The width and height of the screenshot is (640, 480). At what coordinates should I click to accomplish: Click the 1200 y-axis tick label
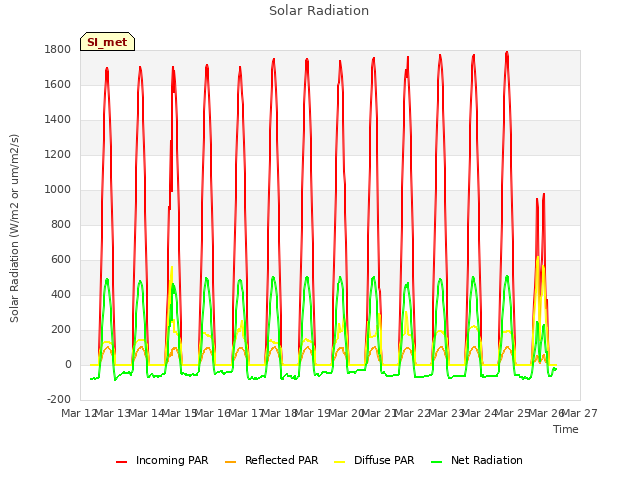click(x=58, y=155)
